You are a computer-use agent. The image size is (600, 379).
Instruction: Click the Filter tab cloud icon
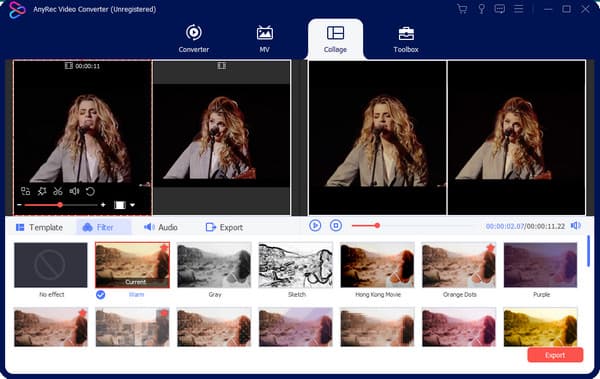(88, 227)
